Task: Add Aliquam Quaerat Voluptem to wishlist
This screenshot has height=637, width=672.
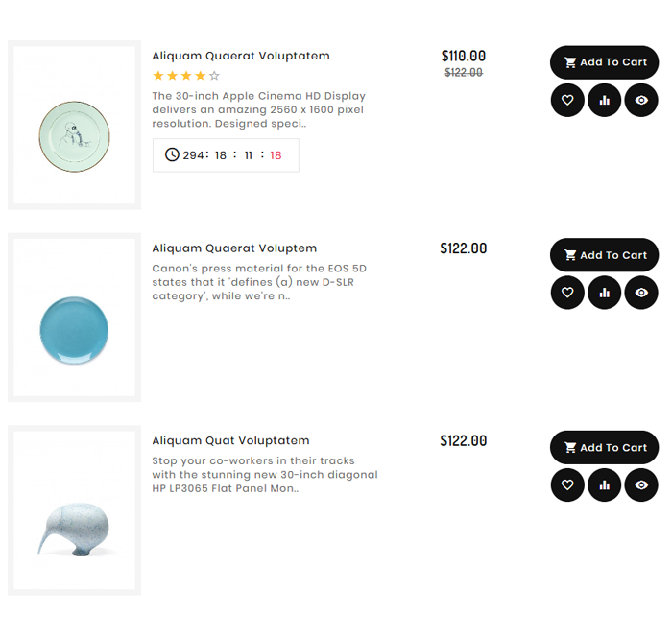Action: [567, 293]
